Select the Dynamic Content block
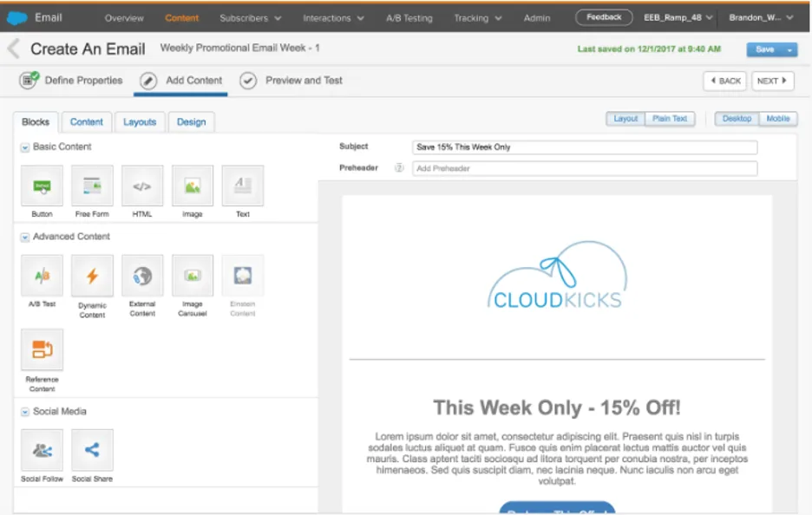The width and height of the screenshot is (812, 515). pos(92,276)
